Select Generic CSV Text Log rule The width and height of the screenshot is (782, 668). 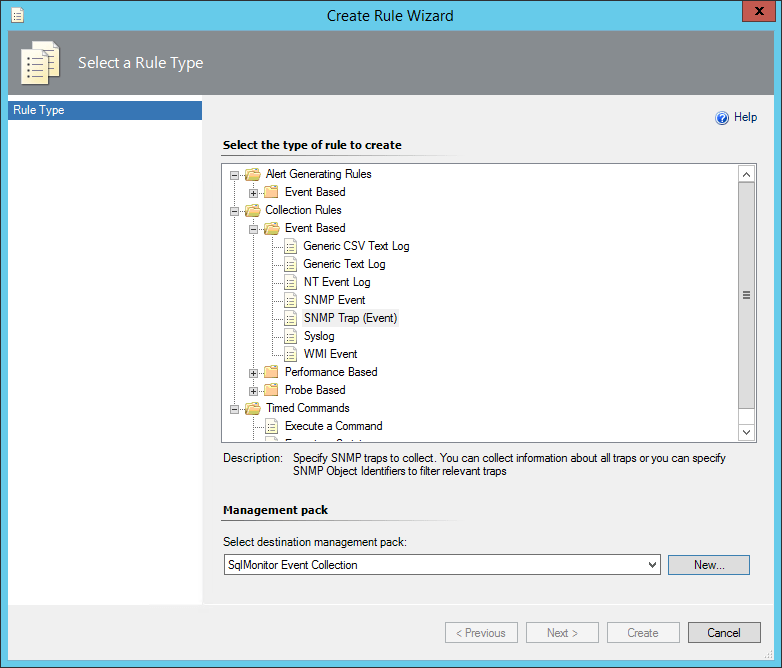tap(356, 246)
